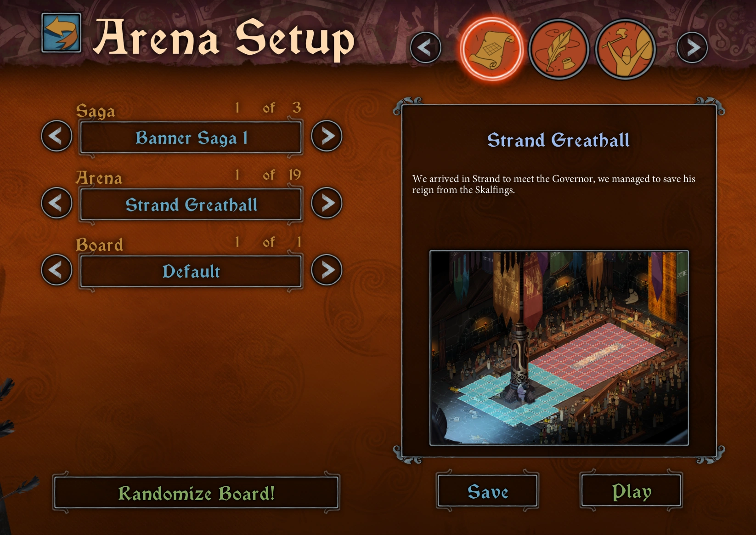Choose next board layout arrow

[x=327, y=270]
